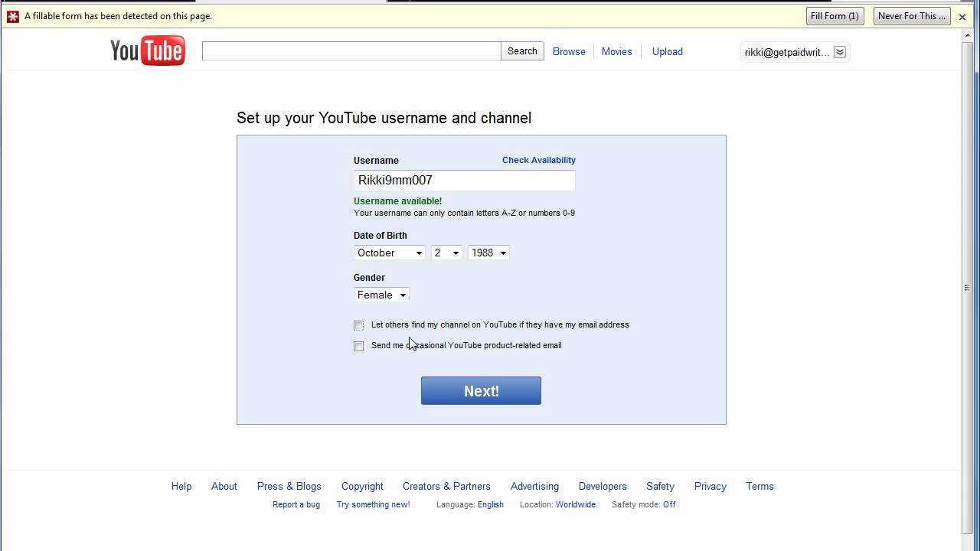Open the Press & Blogs footer link
The height and width of the screenshot is (551, 980).
click(289, 486)
